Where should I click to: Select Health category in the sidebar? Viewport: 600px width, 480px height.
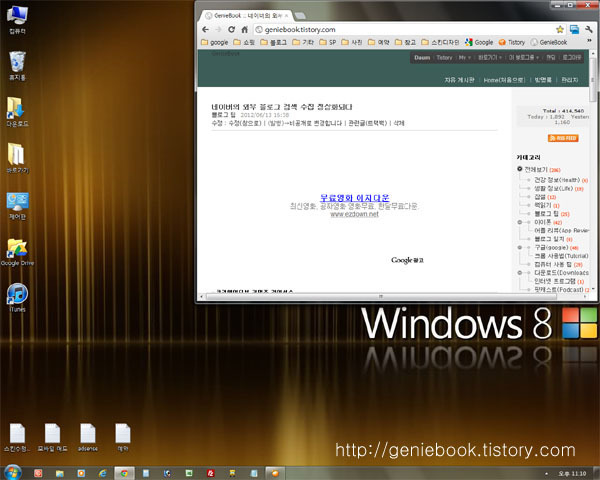557,180
